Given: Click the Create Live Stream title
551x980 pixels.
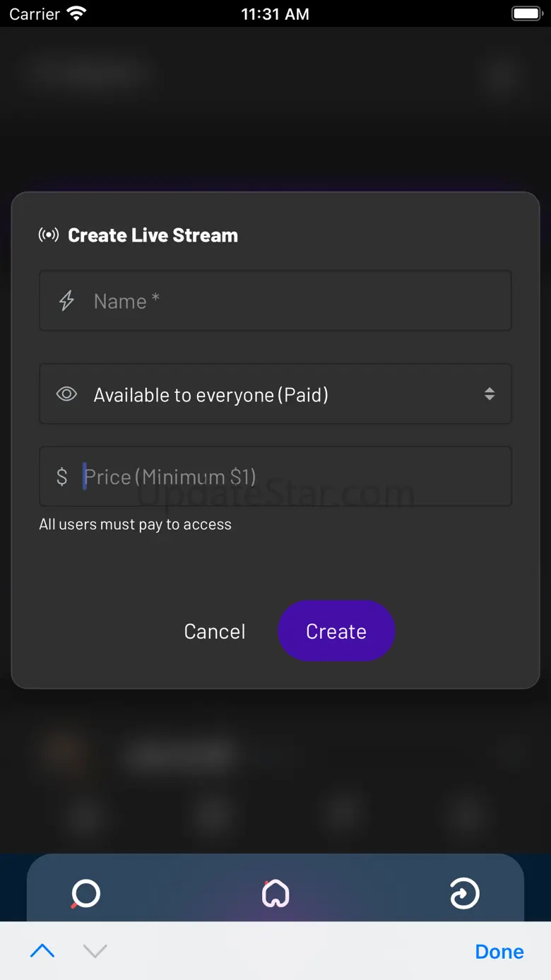Looking at the screenshot, I should [153, 235].
